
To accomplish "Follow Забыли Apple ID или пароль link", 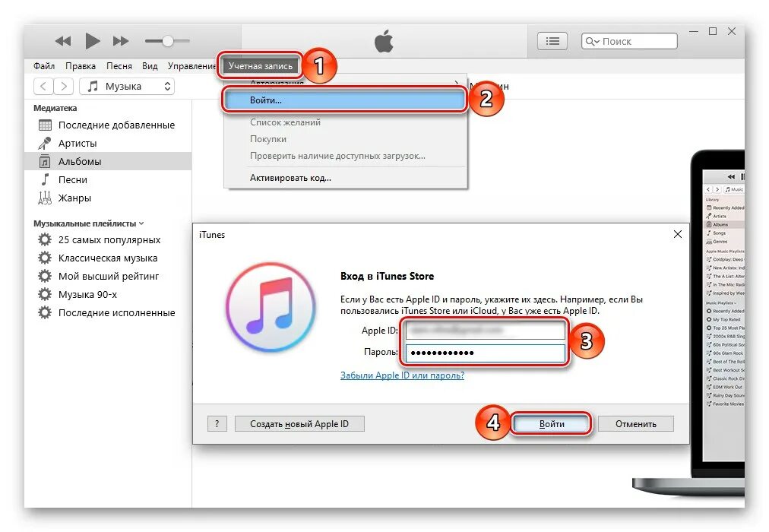I will (402, 375).
